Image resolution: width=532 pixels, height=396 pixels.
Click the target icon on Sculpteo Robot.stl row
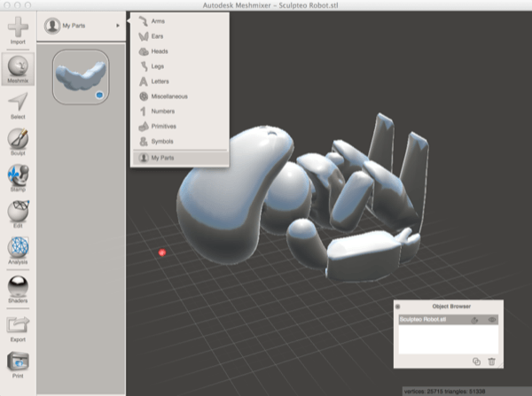point(474,320)
